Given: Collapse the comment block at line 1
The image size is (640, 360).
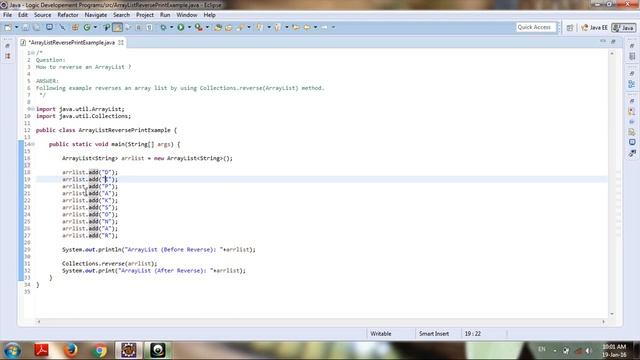Looking at the screenshot, I should [33, 53].
